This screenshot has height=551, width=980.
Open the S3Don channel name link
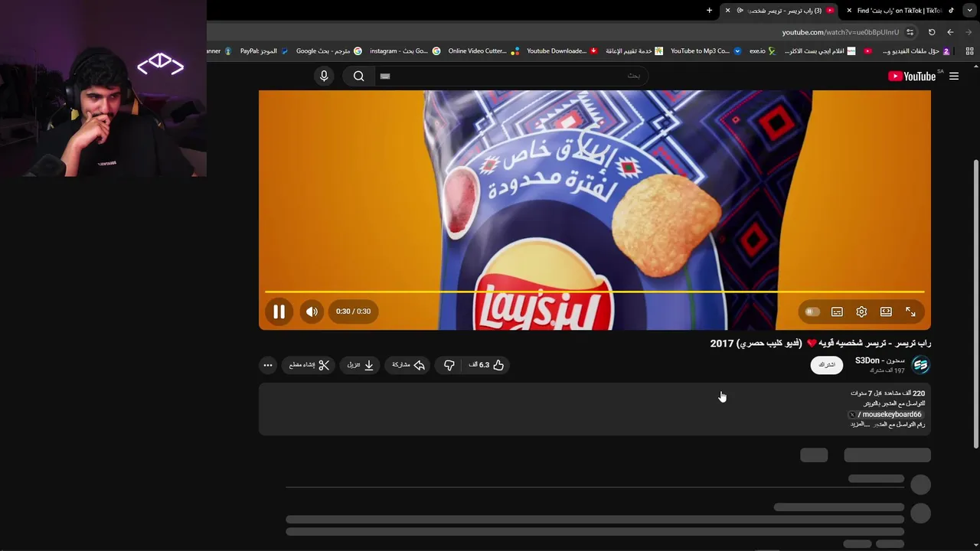[x=880, y=360]
